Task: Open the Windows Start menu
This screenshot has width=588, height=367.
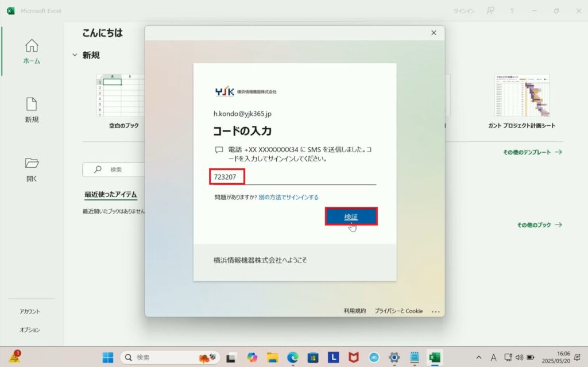Action: click(108, 358)
